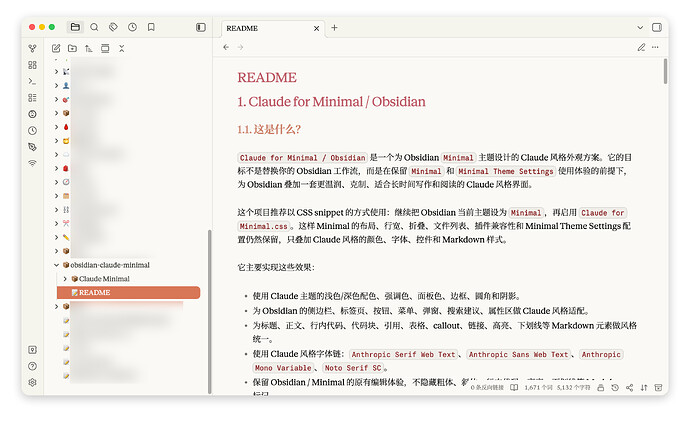Image resolution: width=690 pixels, height=421 pixels.
Task: Open the help question-mark icon
Action: click(32, 366)
